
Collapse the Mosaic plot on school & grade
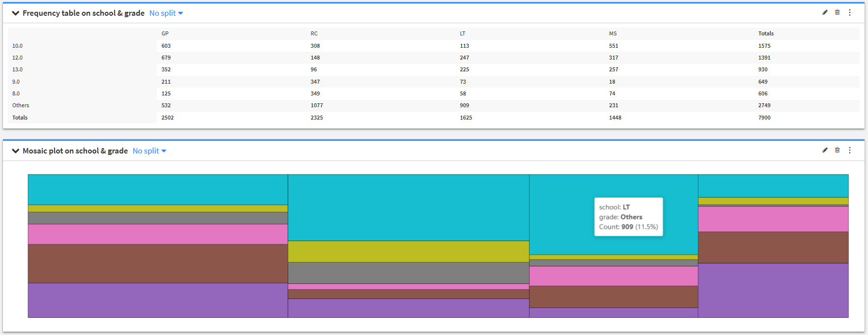[15, 151]
